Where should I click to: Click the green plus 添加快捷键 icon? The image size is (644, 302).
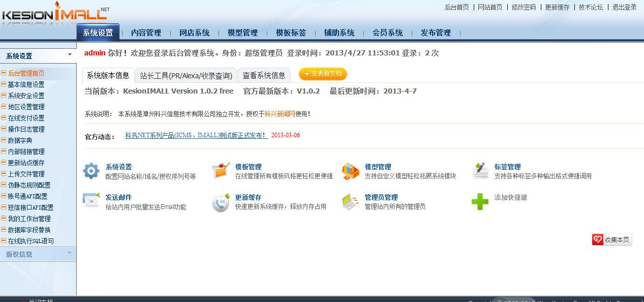[480, 202]
